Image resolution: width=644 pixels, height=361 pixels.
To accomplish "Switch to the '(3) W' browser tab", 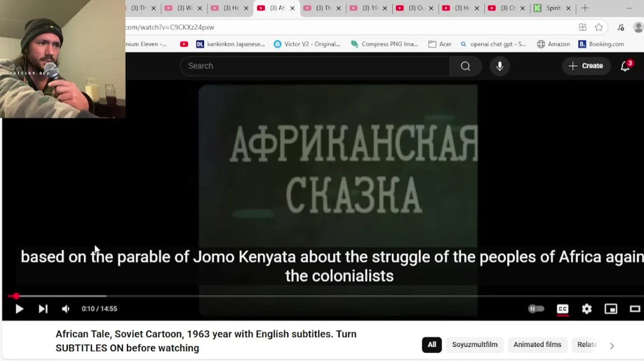I will [x=184, y=8].
